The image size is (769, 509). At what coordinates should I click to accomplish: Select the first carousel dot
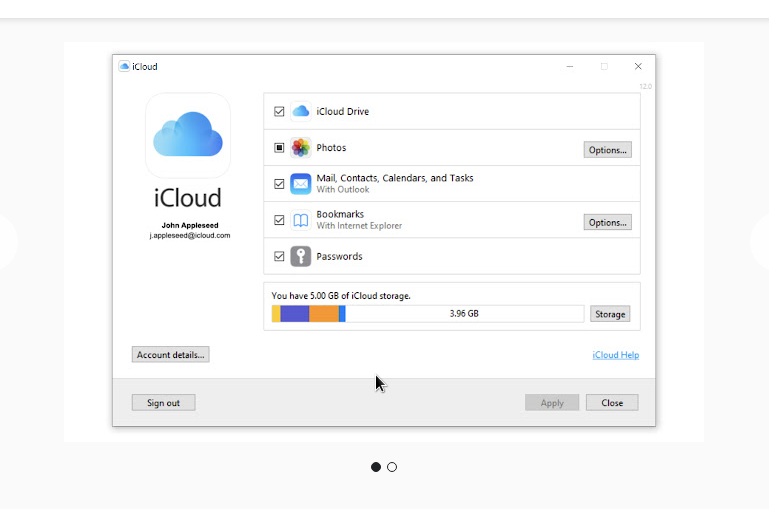click(x=376, y=467)
